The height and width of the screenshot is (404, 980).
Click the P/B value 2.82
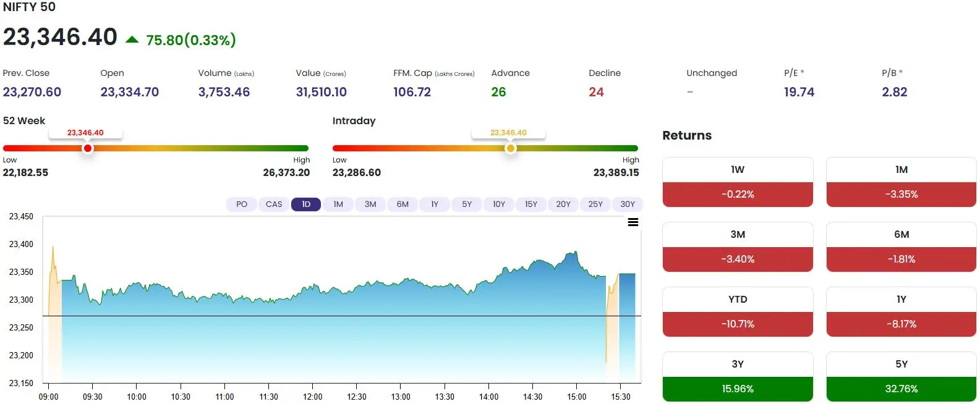pyautogui.click(x=895, y=92)
